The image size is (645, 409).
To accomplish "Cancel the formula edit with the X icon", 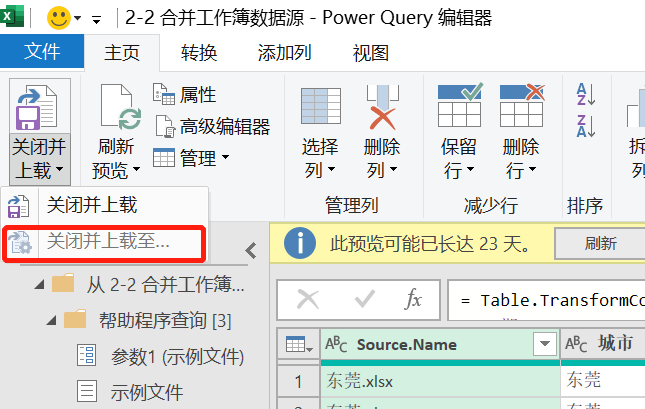I will tap(308, 300).
